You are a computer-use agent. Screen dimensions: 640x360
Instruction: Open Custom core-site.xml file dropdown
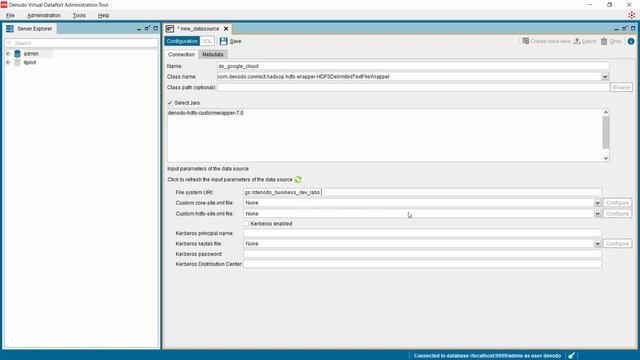coord(597,203)
